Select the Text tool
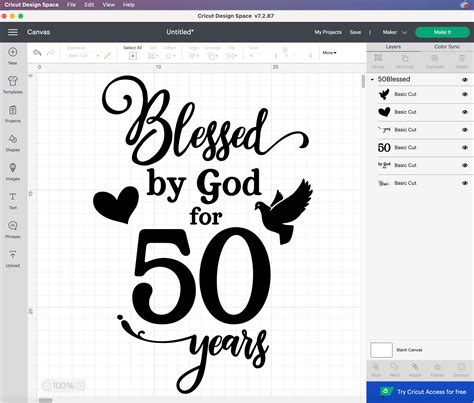The width and height of the screenshot is (474, 403). pyautogui.click(x=13, y=197)
